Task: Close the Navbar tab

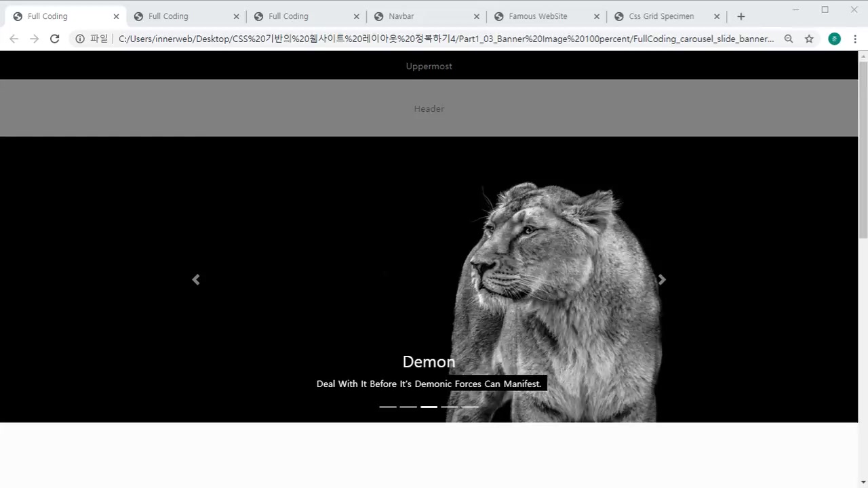Action: [477, 16]
